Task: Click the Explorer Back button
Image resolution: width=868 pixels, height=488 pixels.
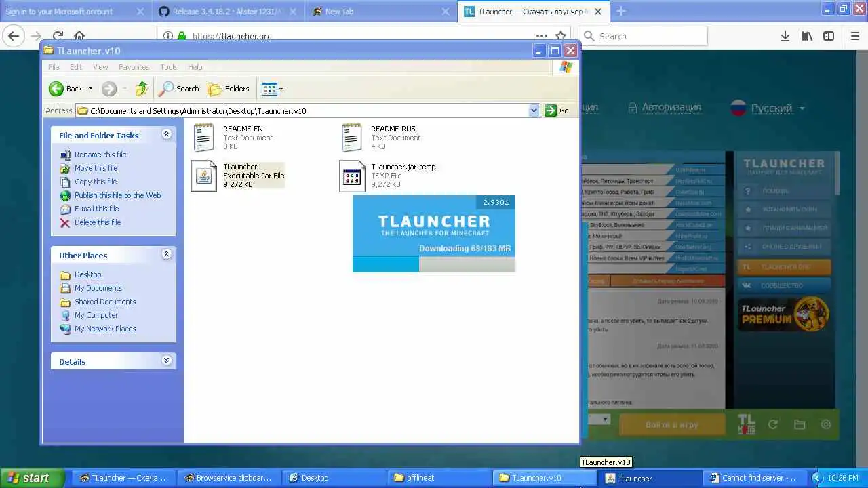Action: [66, 89]
